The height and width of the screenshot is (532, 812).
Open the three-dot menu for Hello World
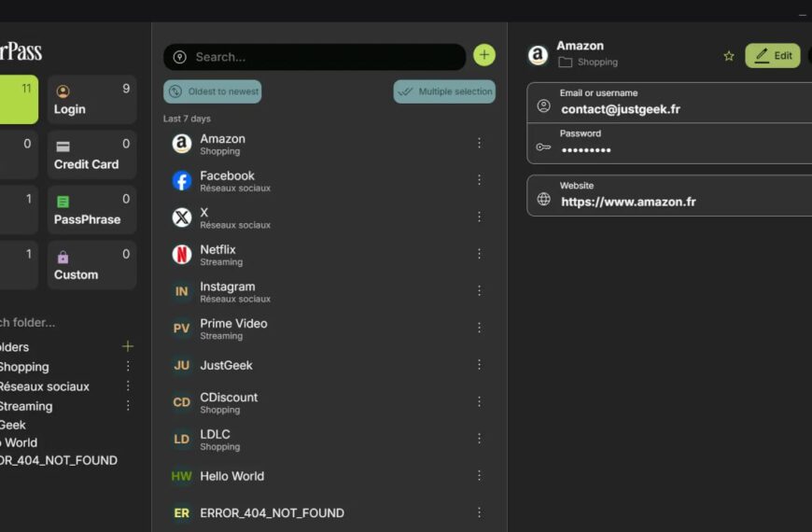point(479,476)
